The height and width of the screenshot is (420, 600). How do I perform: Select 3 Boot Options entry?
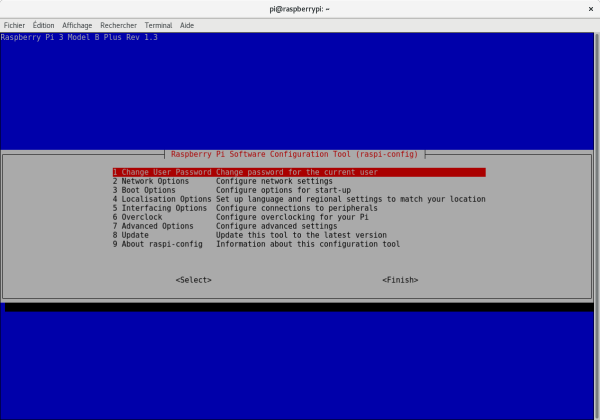pos(299,190)
